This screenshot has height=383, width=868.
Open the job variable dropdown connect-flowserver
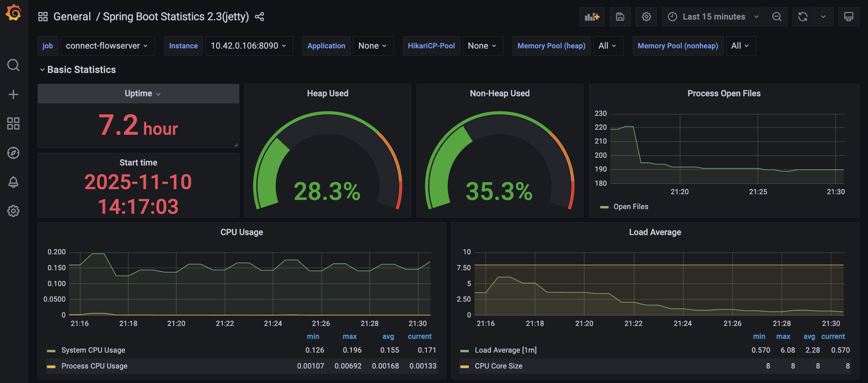click(x=107, y=46)
